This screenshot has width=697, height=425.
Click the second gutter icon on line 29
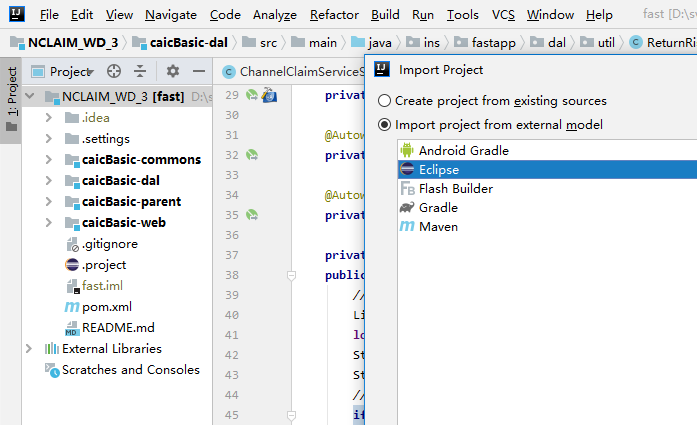click(269, 95)
